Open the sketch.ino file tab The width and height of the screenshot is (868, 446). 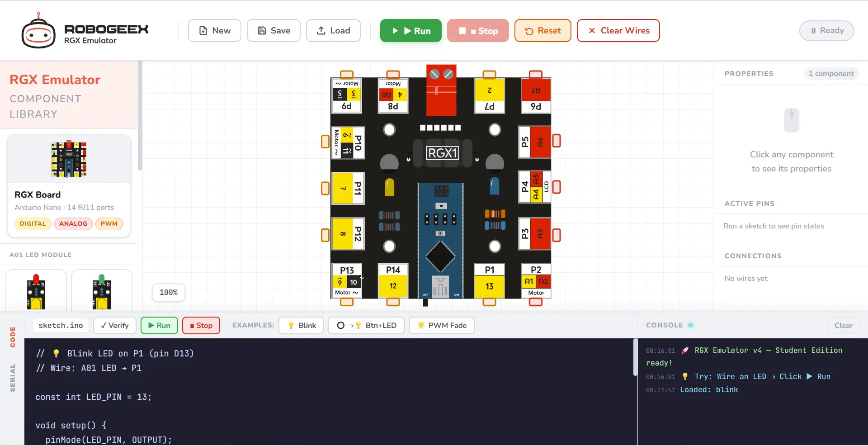click(61, 325)
